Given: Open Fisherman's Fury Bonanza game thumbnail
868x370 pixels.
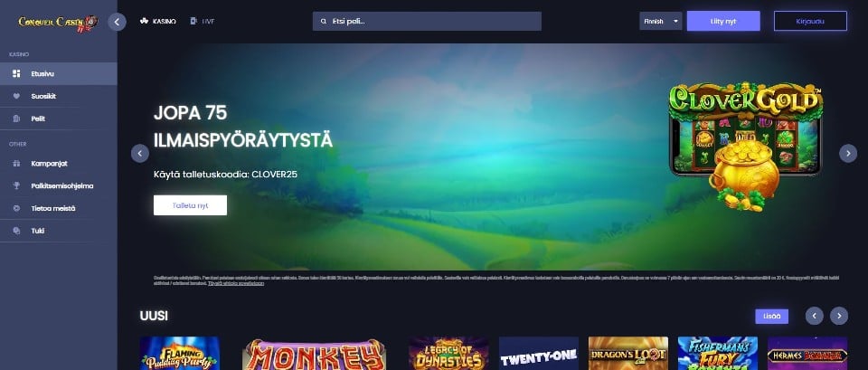Looking at the screenshot, I should [718, 354].
